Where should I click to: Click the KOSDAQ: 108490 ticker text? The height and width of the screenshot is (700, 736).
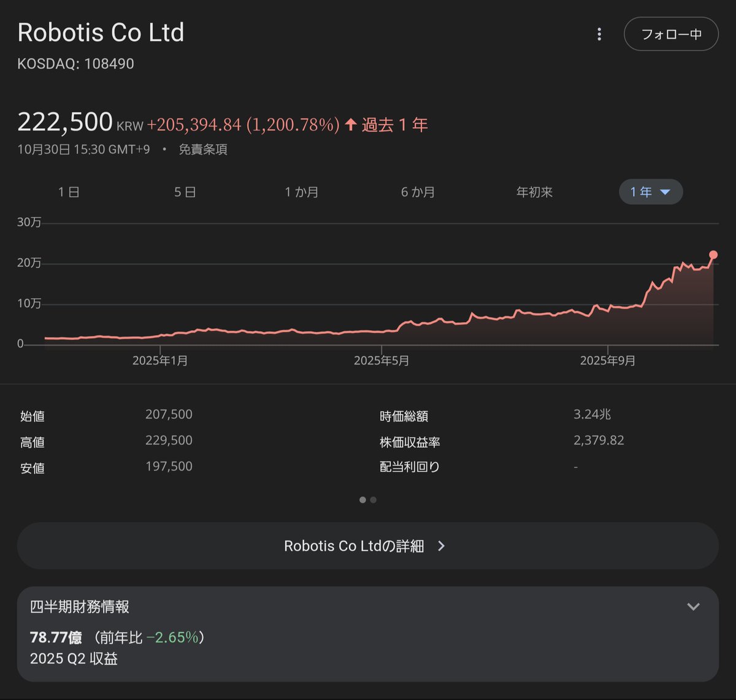[x=75, y=64]
